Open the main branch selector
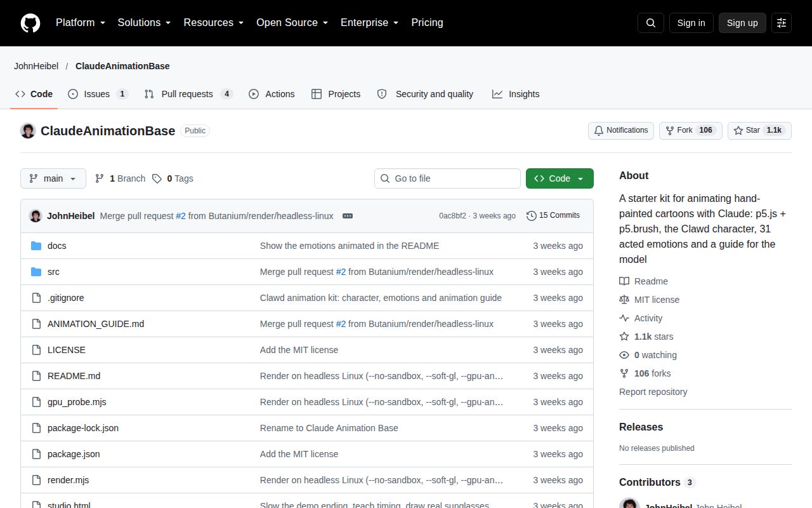Screen dimensions: 812x508 [x=53, y=178]
